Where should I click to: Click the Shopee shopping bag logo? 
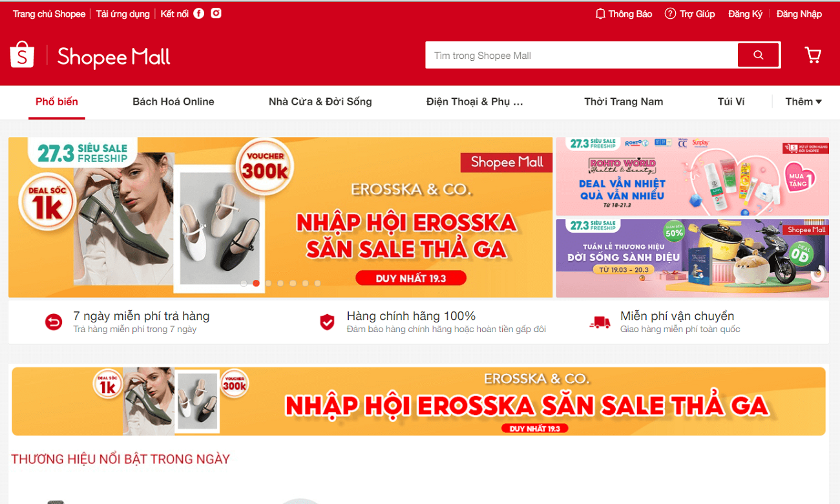pos(22,55)
